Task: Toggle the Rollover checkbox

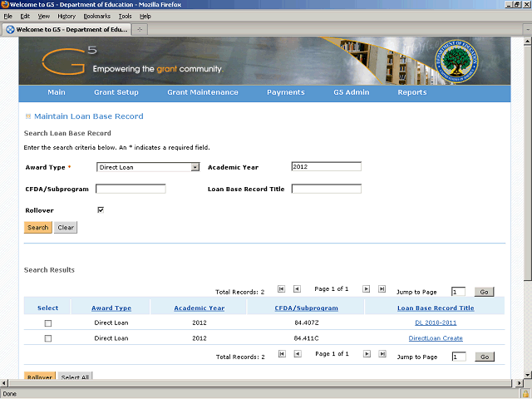Action: coord(101,210)
